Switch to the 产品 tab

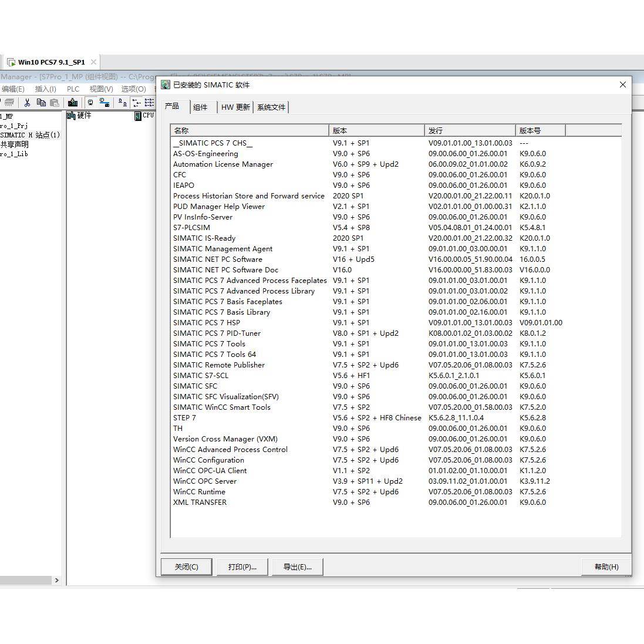point(172,106)
